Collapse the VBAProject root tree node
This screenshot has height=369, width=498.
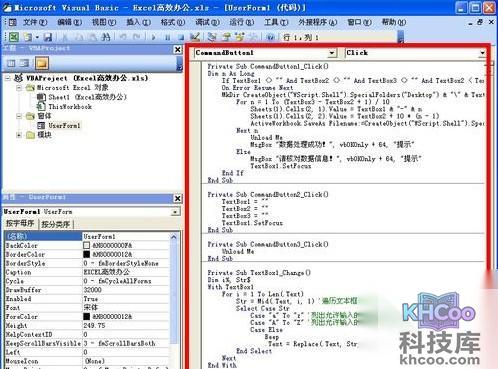[x=8, y=78]
